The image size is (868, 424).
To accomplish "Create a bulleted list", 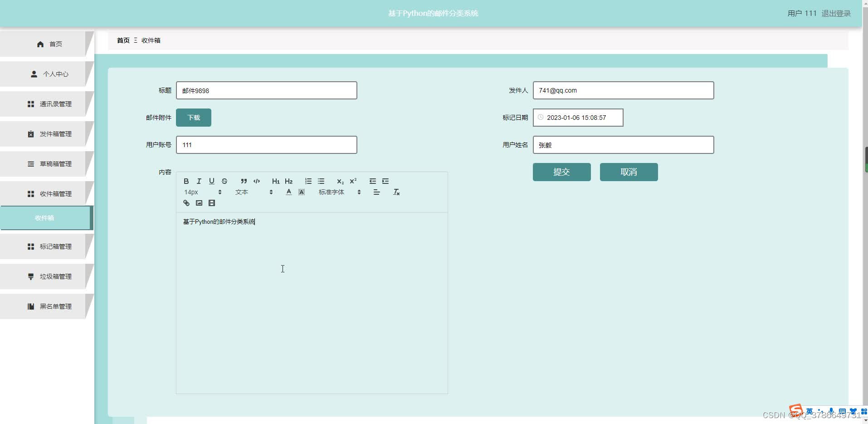I will tap(321, 181).
